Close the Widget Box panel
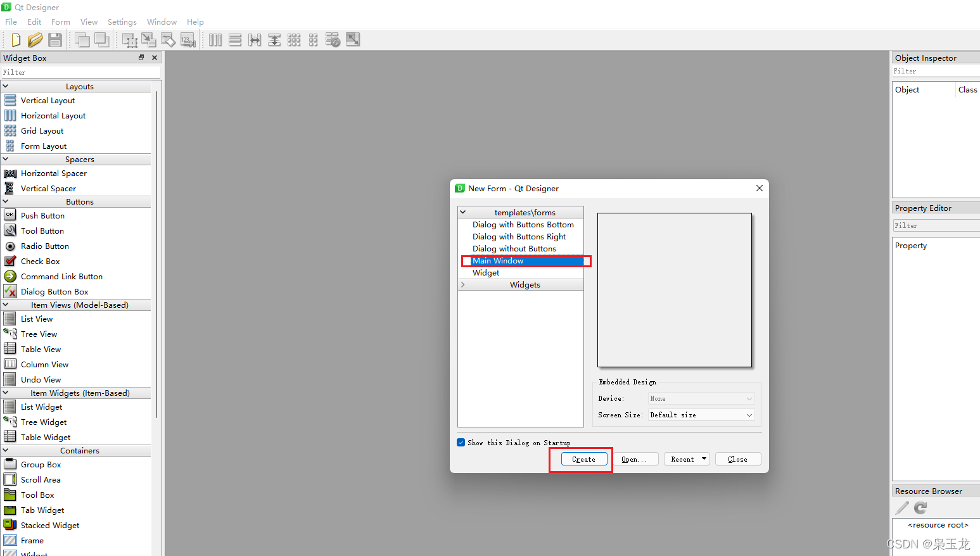The image size is (980, 556). pos(155,58)
